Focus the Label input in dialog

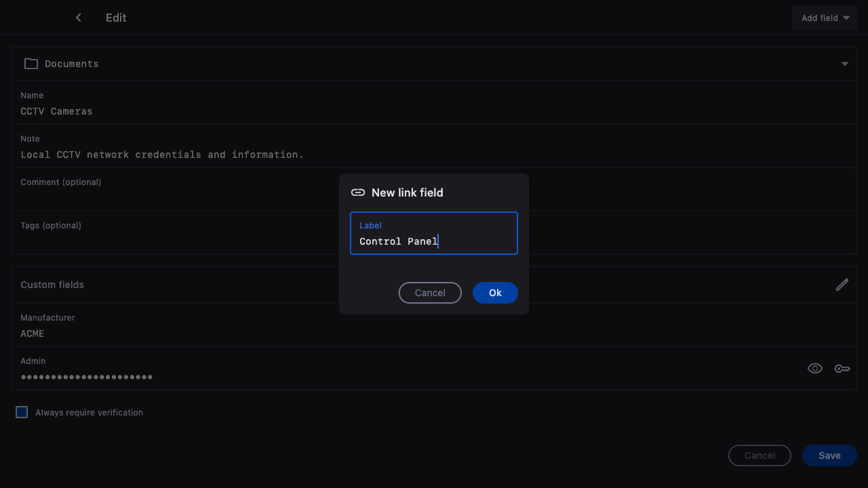click(x=434, y=241)
